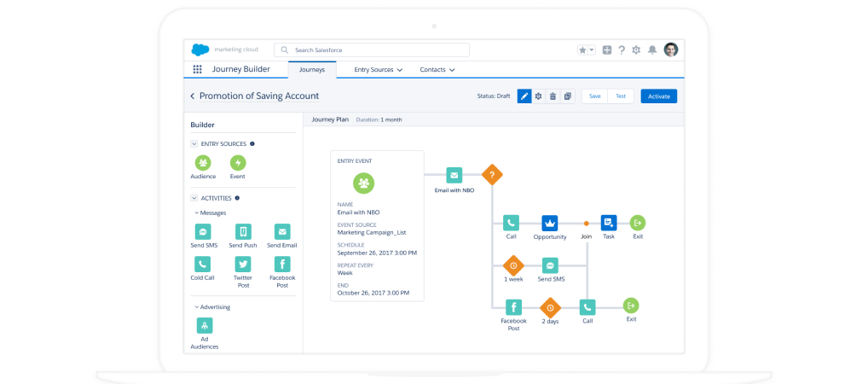The height and width of the screenshot is (384, 868).
Task: Open the Entry Sources dropdown menu
Action: point(378,70)
